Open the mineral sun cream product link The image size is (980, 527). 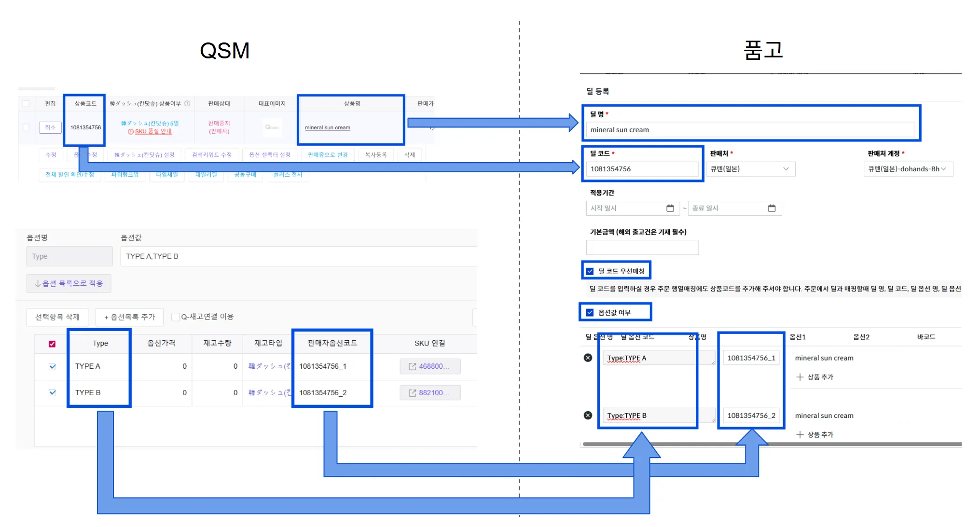(x=327, y=127)
